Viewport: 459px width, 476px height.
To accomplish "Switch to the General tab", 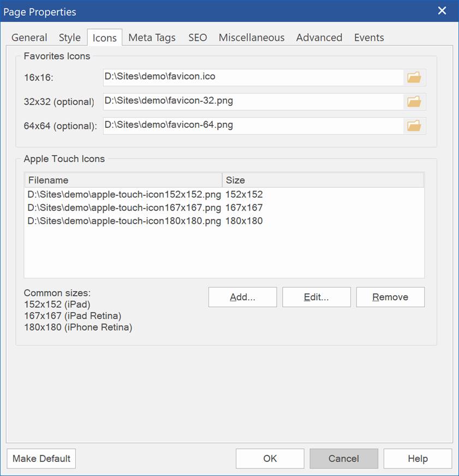I will (29, 38).
